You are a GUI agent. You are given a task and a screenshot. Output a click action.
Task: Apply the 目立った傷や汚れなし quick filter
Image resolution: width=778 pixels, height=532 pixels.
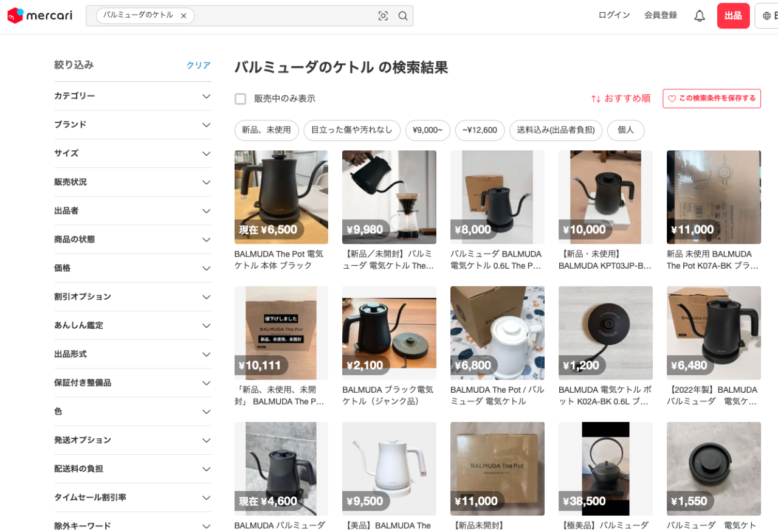tap(352, 130)
